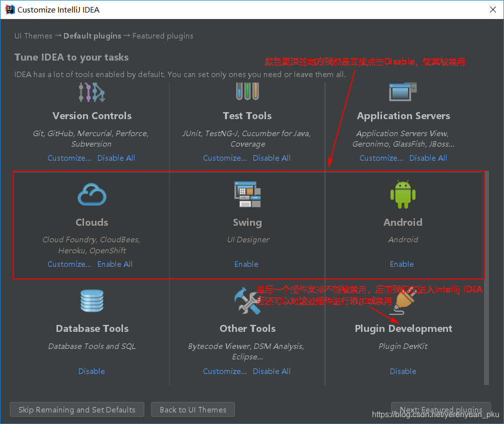Open Customize for Clouds plugins
The image size is (504, 424).
point(69,264)
